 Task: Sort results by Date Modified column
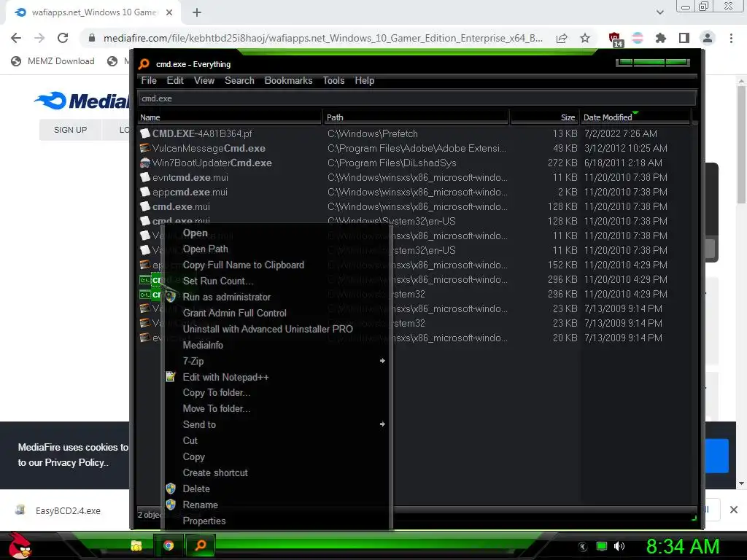click(635, 117)
